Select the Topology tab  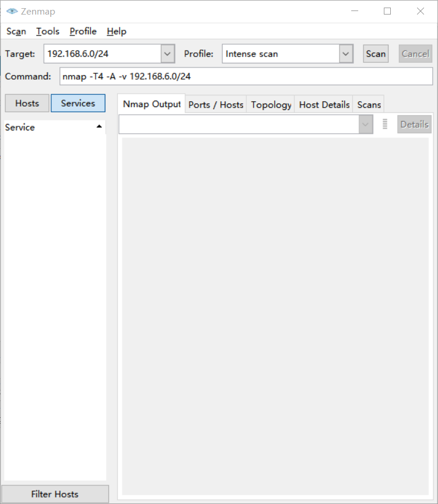pos(271,104)
